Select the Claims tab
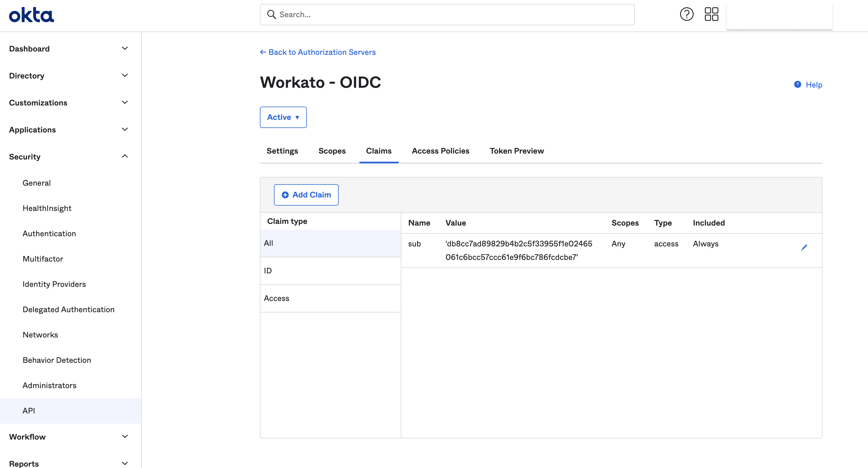Viewport: 868px width, 468px height. (379, 151)
